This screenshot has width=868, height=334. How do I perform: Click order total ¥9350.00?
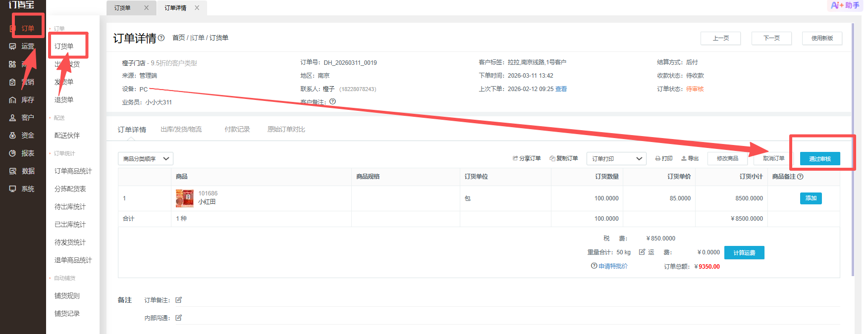(x=707, y=267)
